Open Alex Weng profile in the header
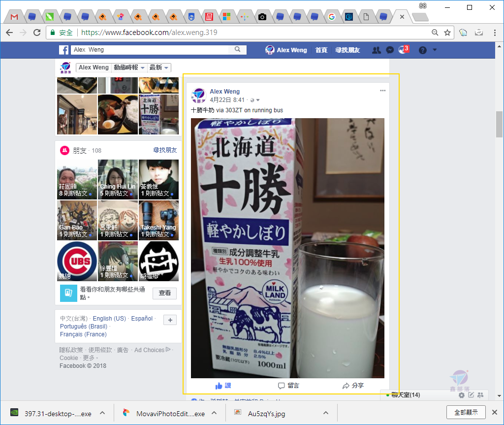 click(286, 50)
